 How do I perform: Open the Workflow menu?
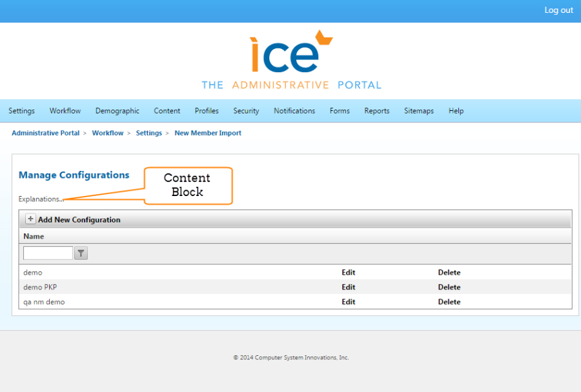click(65, 111)
